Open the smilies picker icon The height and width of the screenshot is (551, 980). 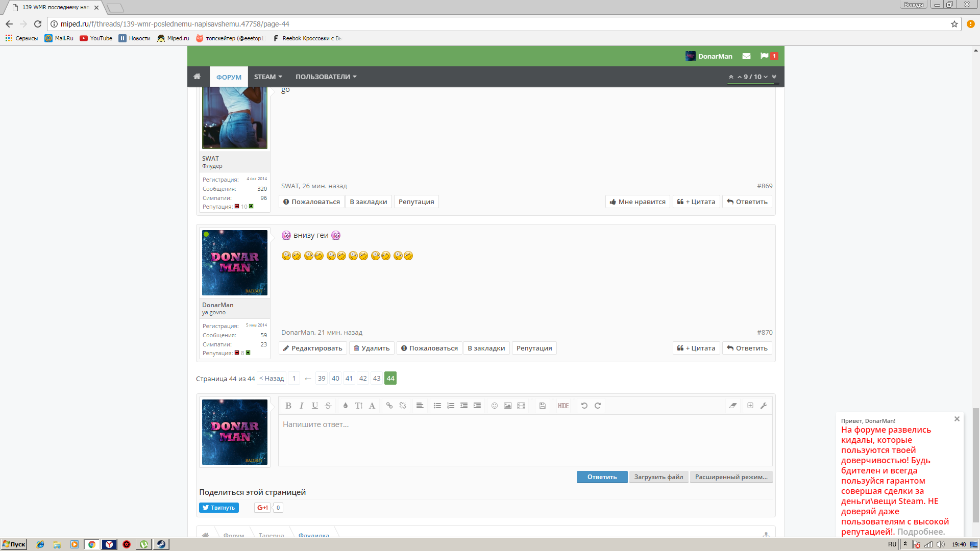click(x=495, y=406)
